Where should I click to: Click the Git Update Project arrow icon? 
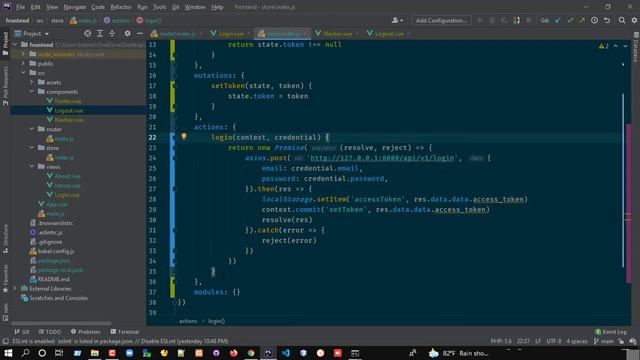pos(558,20)
